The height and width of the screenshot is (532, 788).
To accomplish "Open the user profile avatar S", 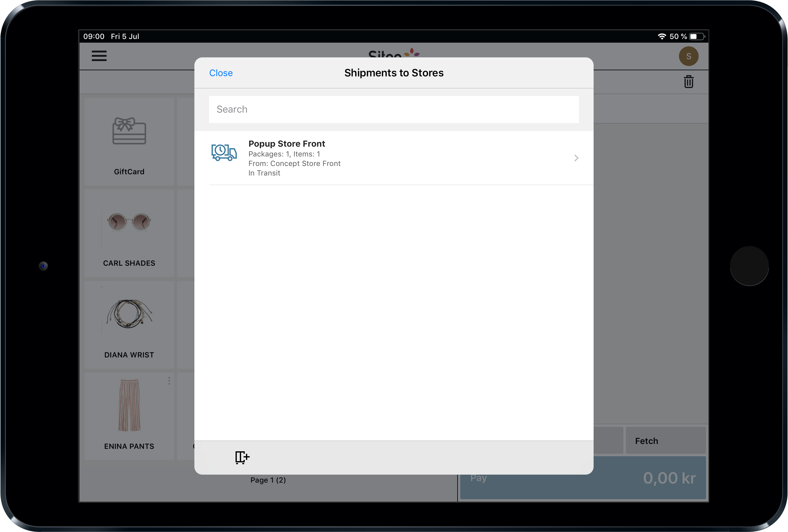I will [688, 56].
